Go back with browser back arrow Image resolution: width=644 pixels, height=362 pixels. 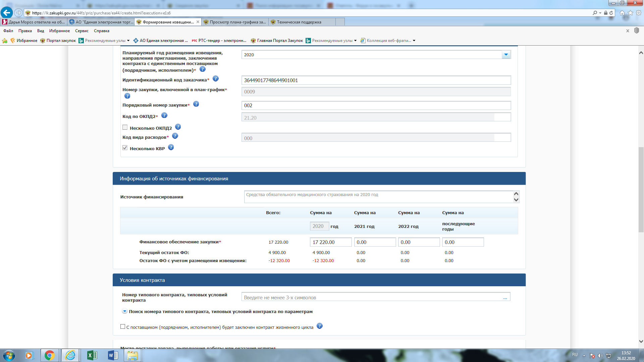[7, 13]
